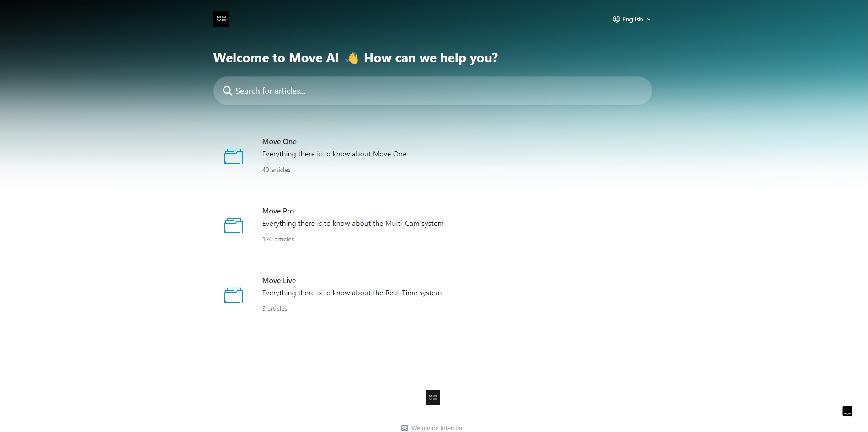Open the Move Pro collection
The height and width of the screenshot is (432, 868).
432,225
